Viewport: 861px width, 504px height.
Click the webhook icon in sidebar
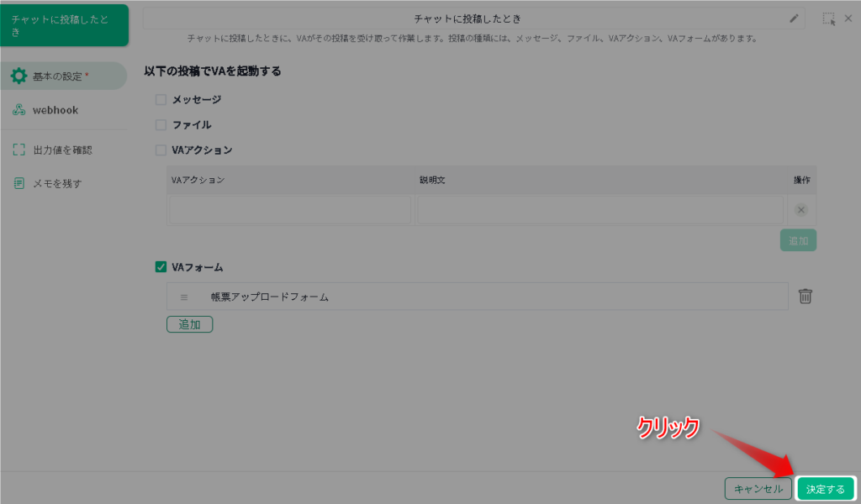pyautogui.click(x=18, y=110)
